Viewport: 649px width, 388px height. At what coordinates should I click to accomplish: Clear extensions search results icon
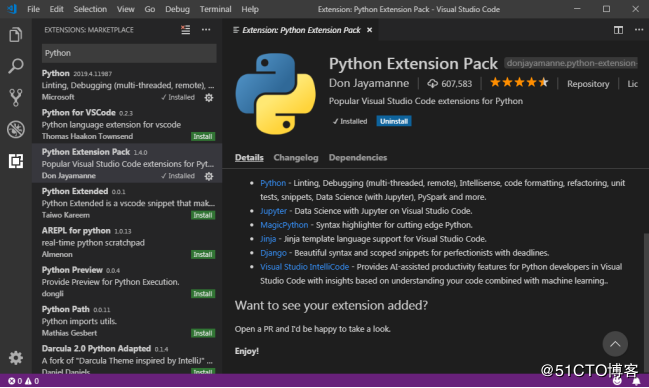point(185,29)
